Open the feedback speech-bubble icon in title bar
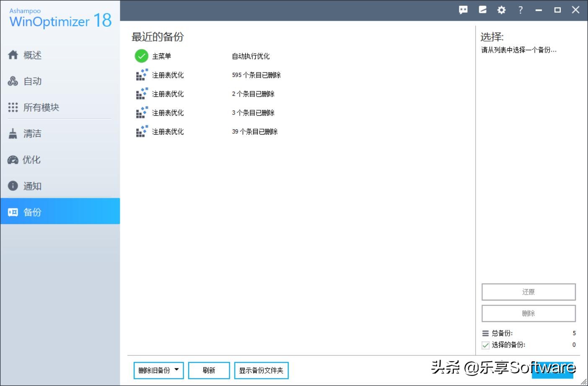588x386 pixels. tap(463, 9)
